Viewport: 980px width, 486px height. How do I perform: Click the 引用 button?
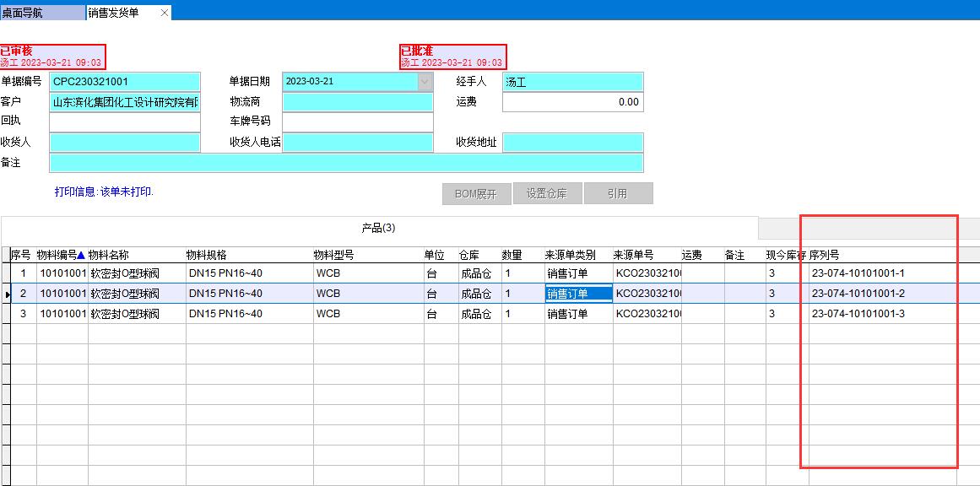618,193
